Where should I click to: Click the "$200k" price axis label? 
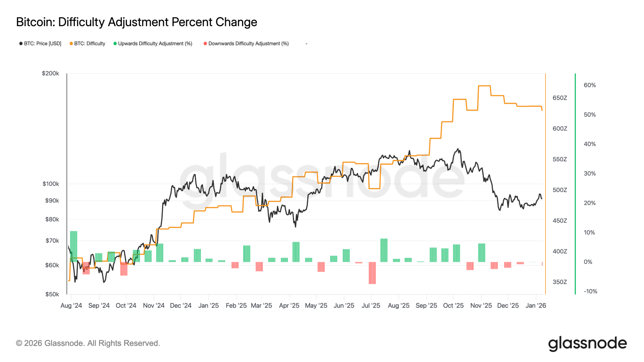tap(50, 74)
